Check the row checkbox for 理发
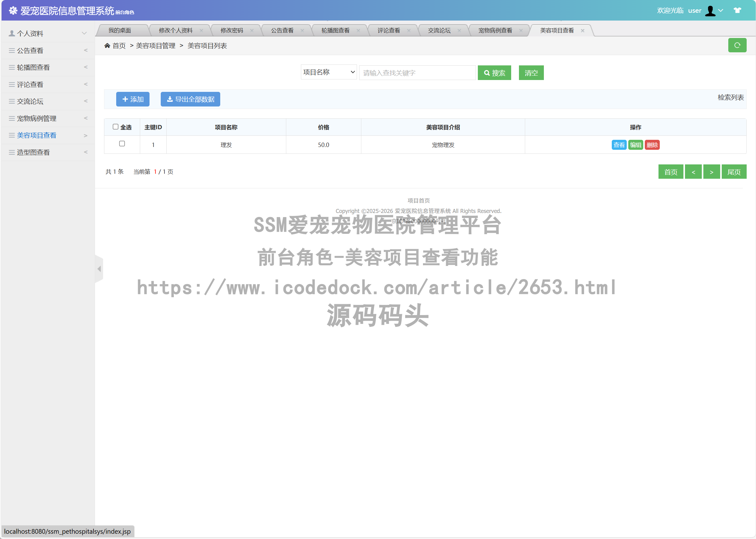The height and width of the screenshot is (539, 756). (x=122, y=144)
